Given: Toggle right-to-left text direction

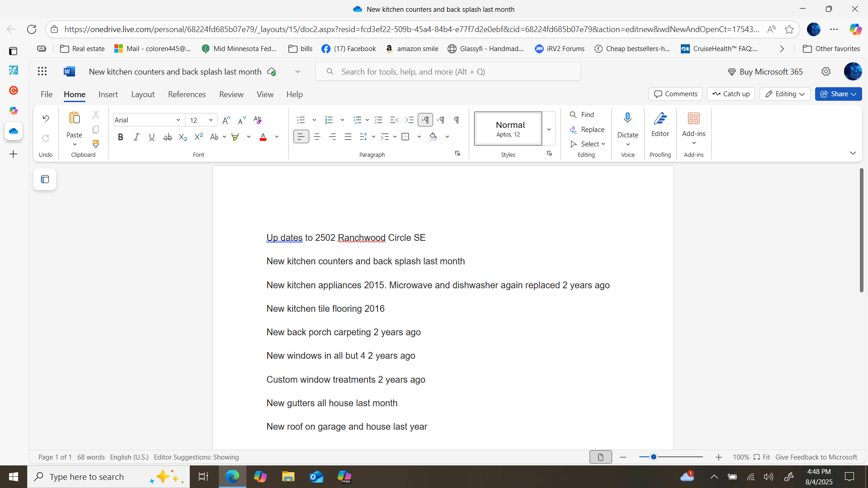Looking at the screenshot, I should pyautogui.click(x=441, y=120).
